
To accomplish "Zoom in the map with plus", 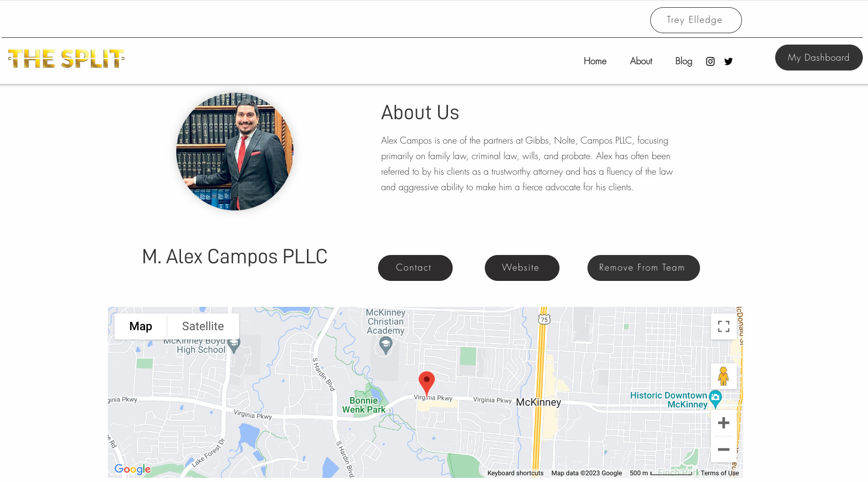I will coord(724,423).
